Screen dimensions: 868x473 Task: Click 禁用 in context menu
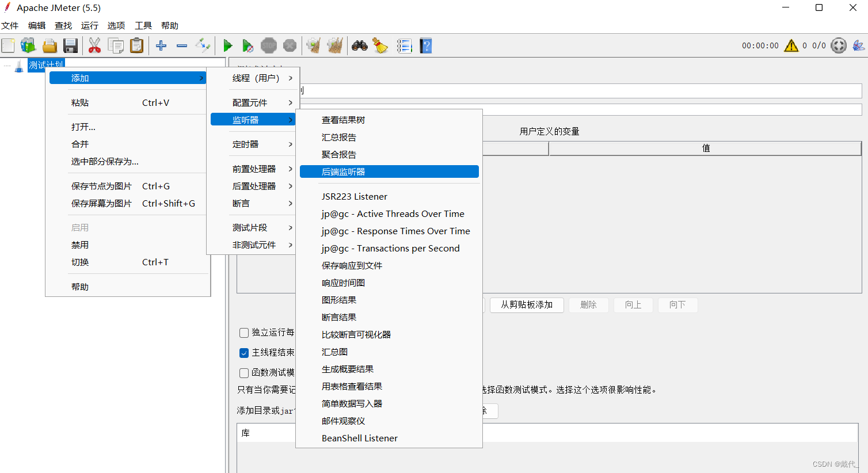click(x=127, y=245)
